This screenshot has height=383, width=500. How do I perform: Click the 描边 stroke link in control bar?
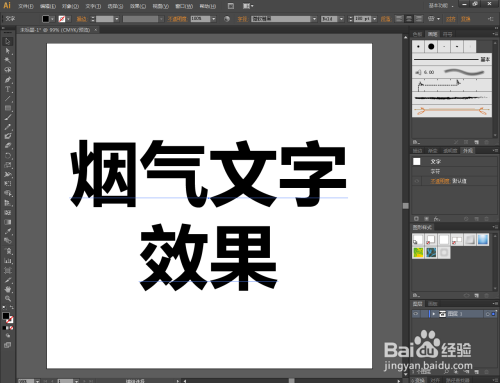tap(81, 19)
